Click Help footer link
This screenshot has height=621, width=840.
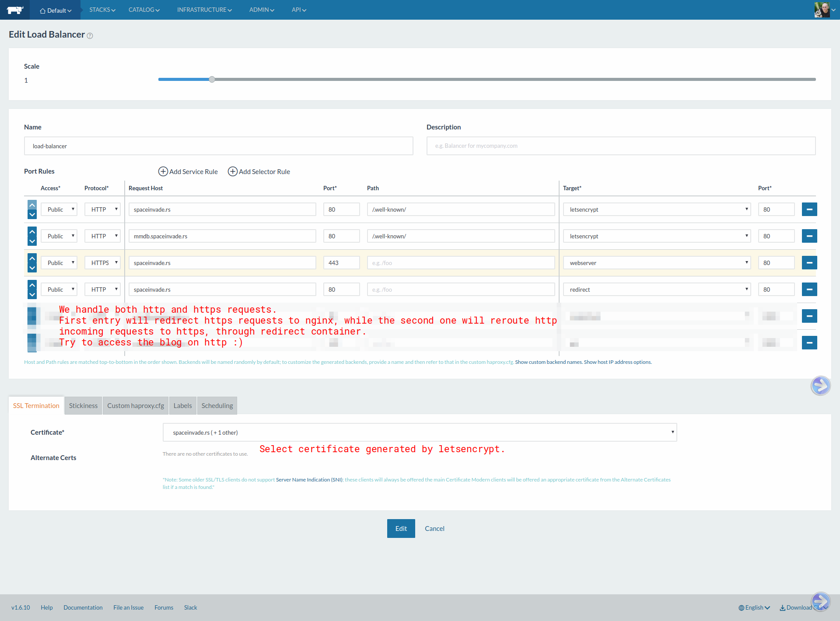pos(47,607)
